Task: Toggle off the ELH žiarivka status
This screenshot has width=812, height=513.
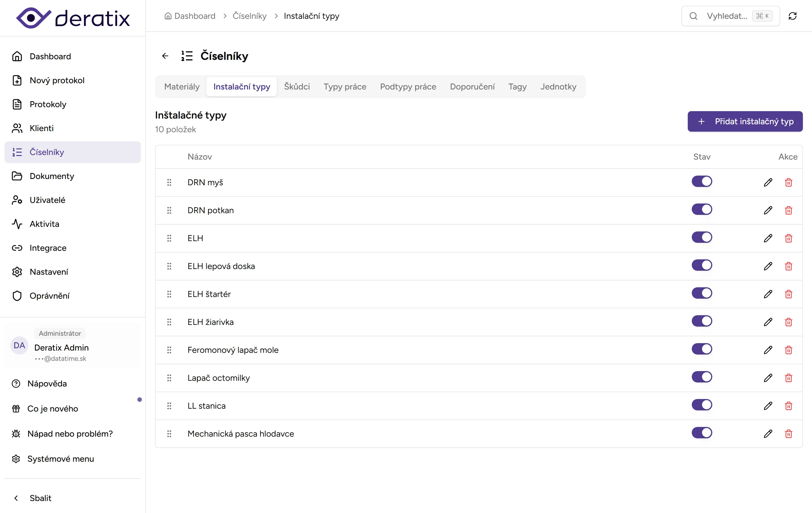Action: 702,321
